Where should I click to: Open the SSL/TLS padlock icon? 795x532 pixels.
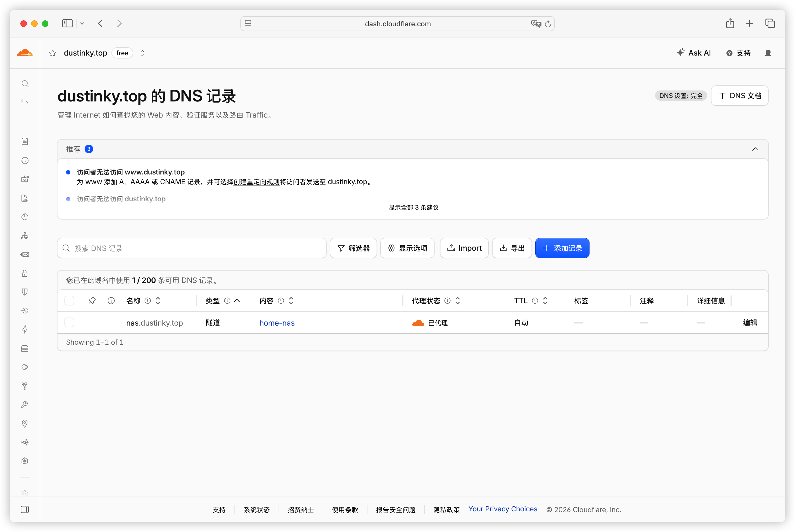(25, 273)
